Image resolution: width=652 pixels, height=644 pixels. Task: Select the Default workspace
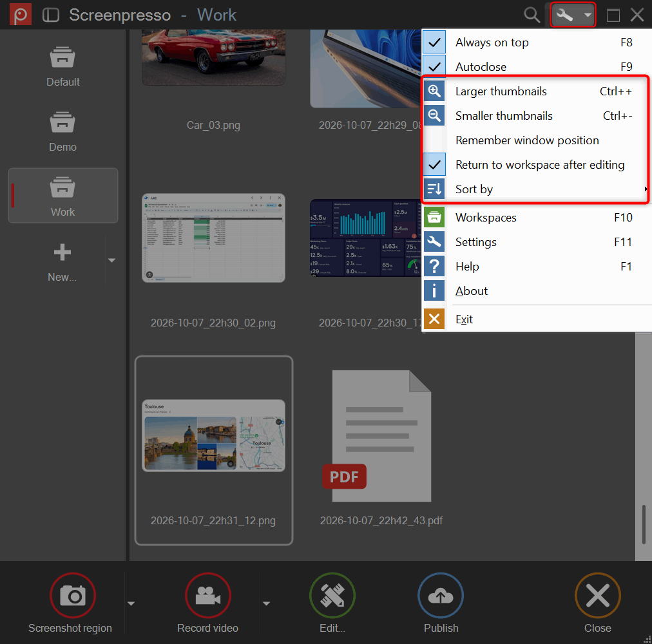click(62, 66)
